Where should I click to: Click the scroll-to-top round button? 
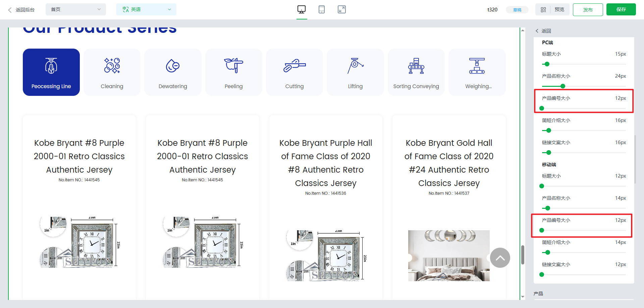tap(500, 258)
